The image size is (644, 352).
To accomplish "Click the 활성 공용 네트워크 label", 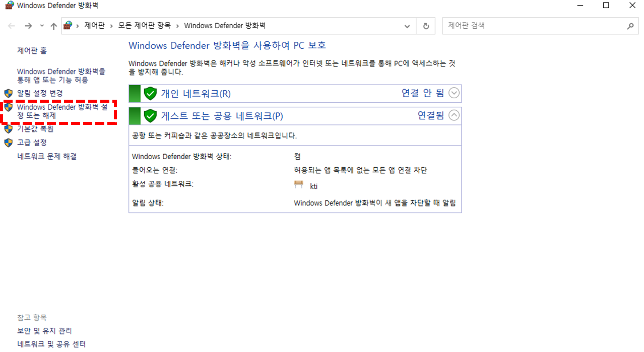I will click(162, 184).
